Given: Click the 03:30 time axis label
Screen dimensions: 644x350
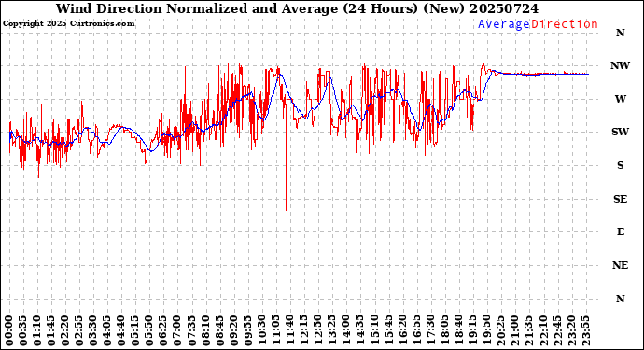Looking at the screenshot, I should point(92,330).
